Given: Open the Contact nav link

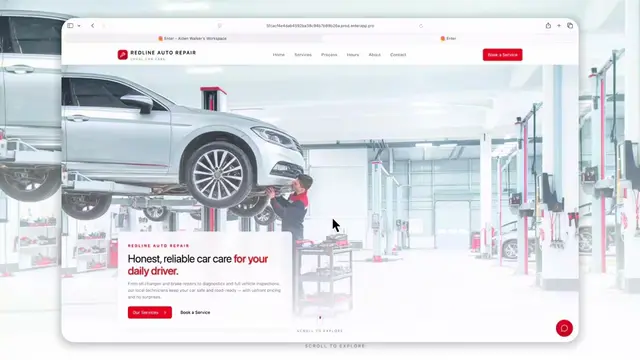Looking at the screenshot, I should 398,55.
